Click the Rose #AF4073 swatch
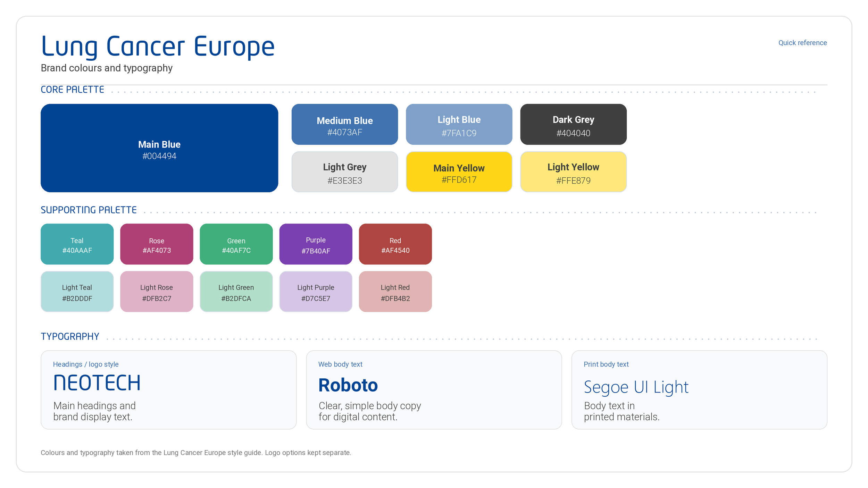The width and height of the screenshot is (868, 488). click(x=157, y=244)
